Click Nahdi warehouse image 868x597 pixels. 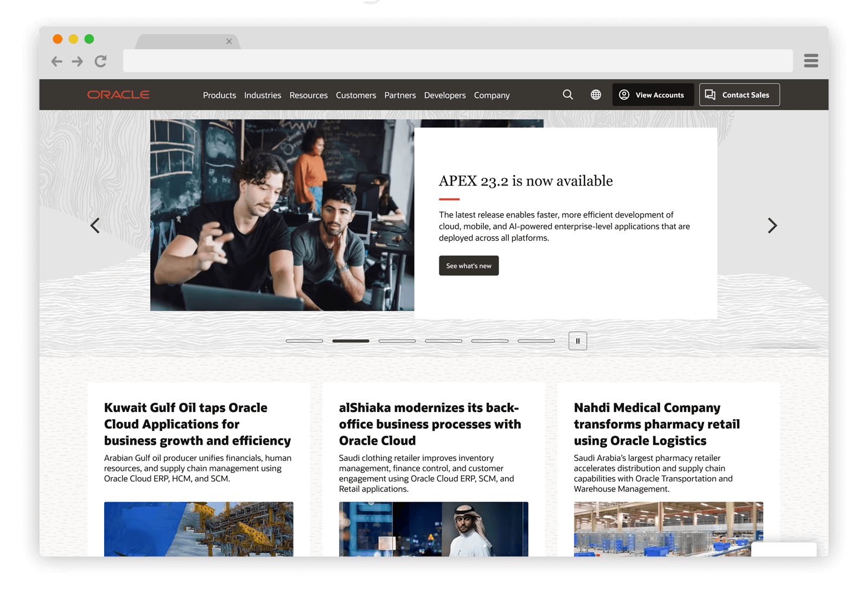tap(668, 529)
